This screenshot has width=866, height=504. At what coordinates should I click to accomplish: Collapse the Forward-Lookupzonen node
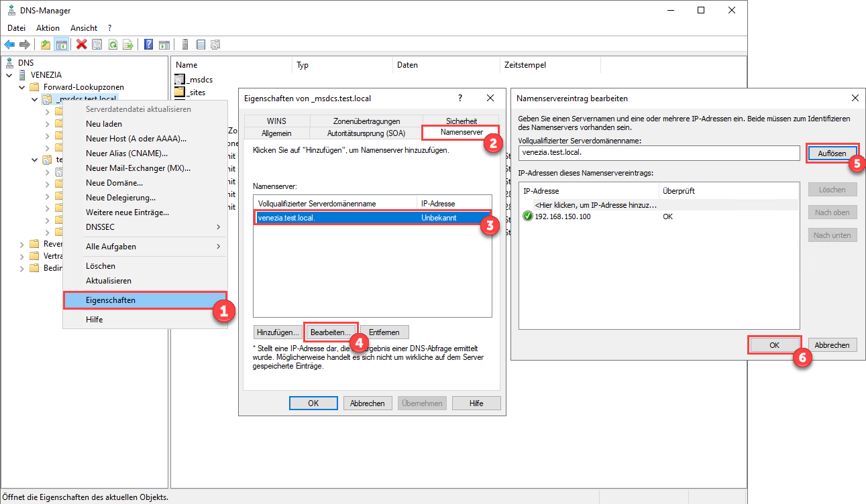click(x=21, y=87)
